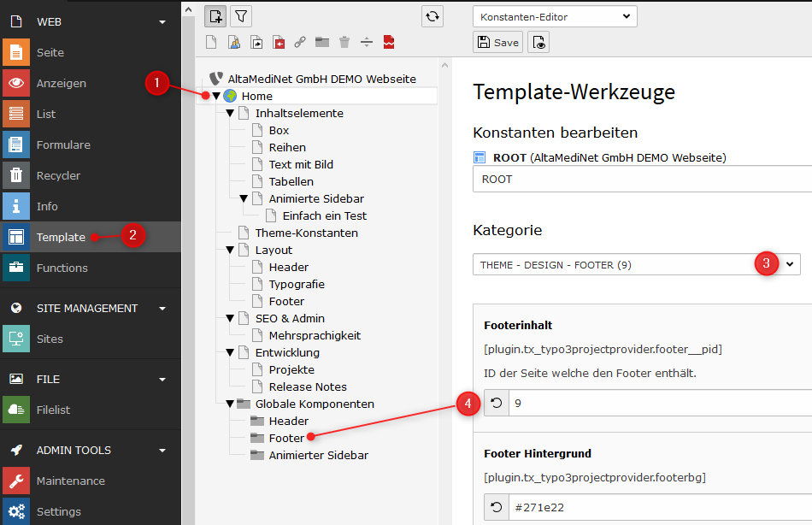Click the view webpage eye icon
The image size is (812, 525).
538,42
